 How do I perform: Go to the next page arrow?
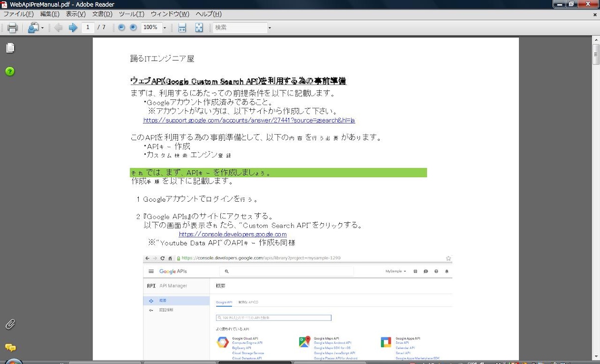(73, 28)
